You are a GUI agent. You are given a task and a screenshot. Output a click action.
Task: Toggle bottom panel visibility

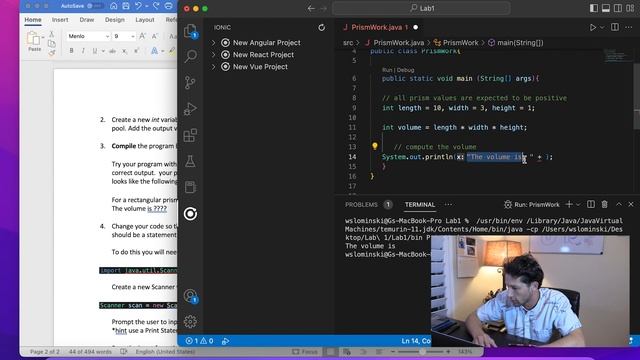(606, 8)
